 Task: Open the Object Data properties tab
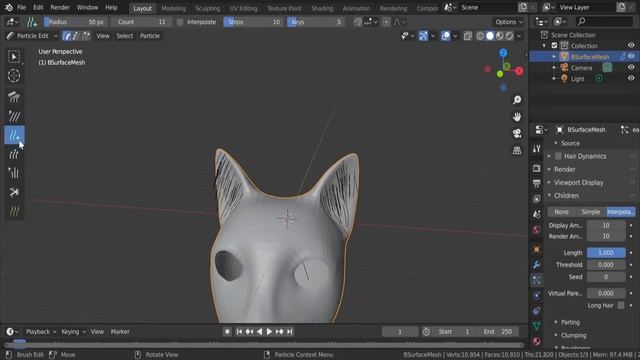[537, 326]
